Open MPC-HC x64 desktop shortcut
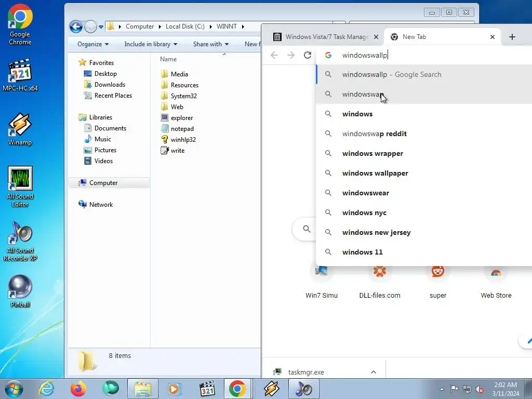The width and height of the screenshot is (532, 399). pyautogui.click(x=20, y=75)
